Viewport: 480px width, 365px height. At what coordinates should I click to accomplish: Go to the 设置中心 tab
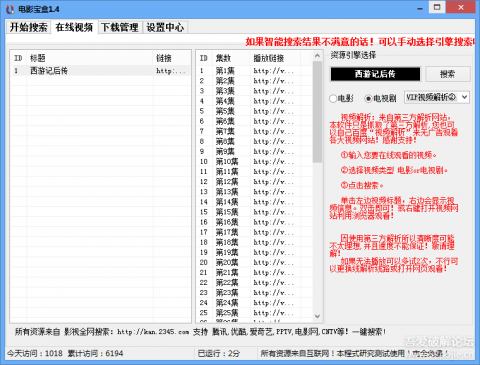[x=165, y=27]
